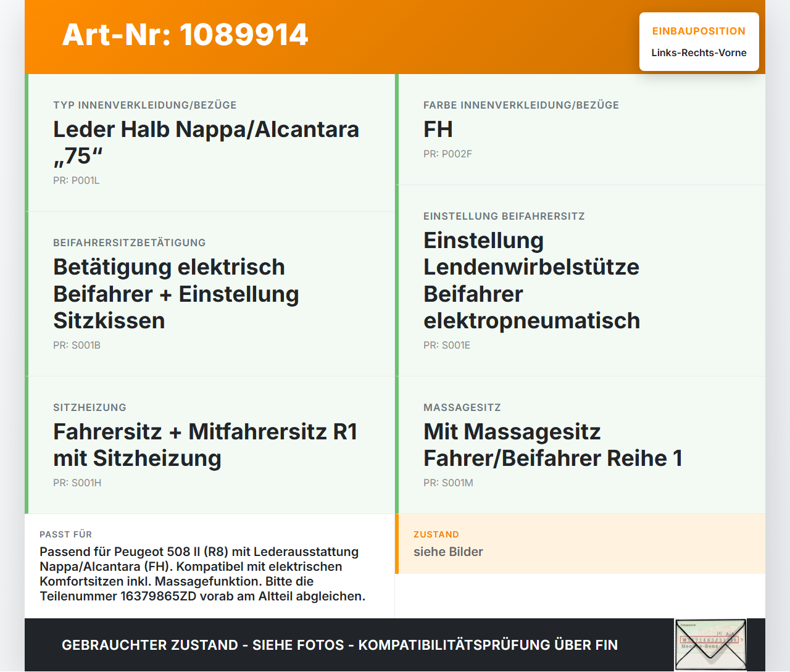Select the "TYP INNENVERKLEIDUNG/BEZÜGE" label
Screen dimensions: 790x672
(145, 105)
